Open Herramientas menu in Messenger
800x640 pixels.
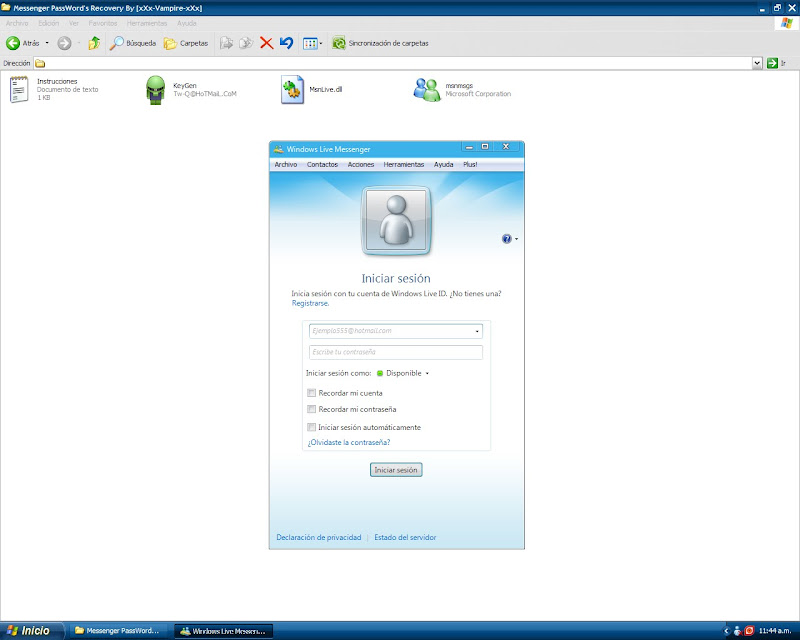click(x=404, y=164)
